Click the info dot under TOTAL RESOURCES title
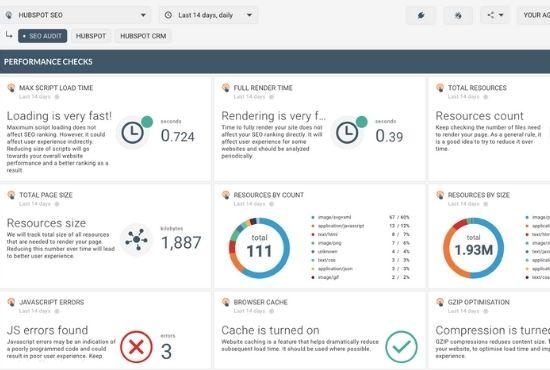This screenshot has width=550, height=370. point(485,97)
